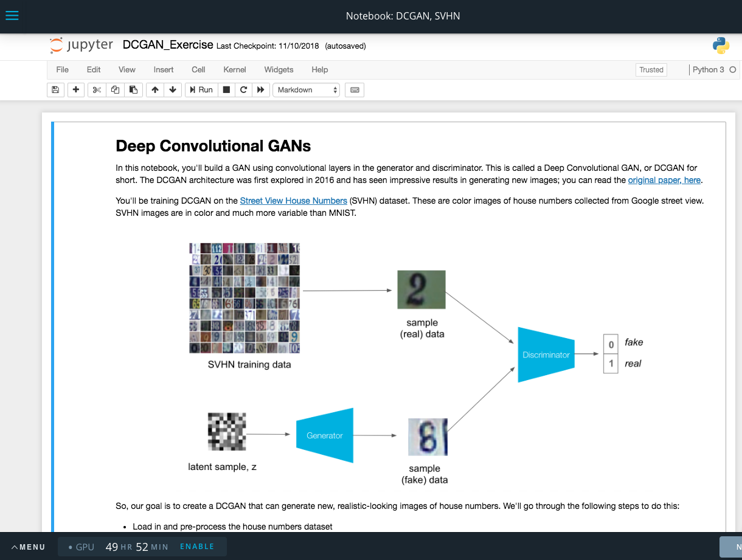Paste a cell using the clipboard icon
742x560 pixels.
133,89
